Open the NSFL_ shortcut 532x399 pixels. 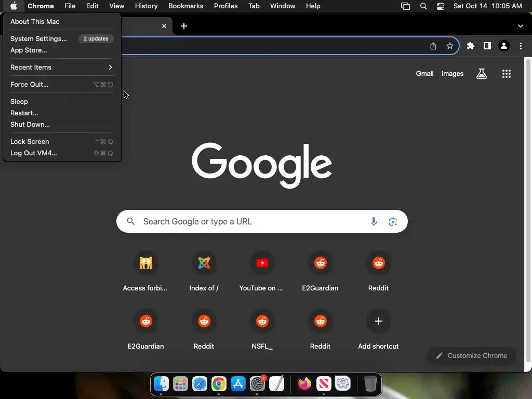point(262,330)
